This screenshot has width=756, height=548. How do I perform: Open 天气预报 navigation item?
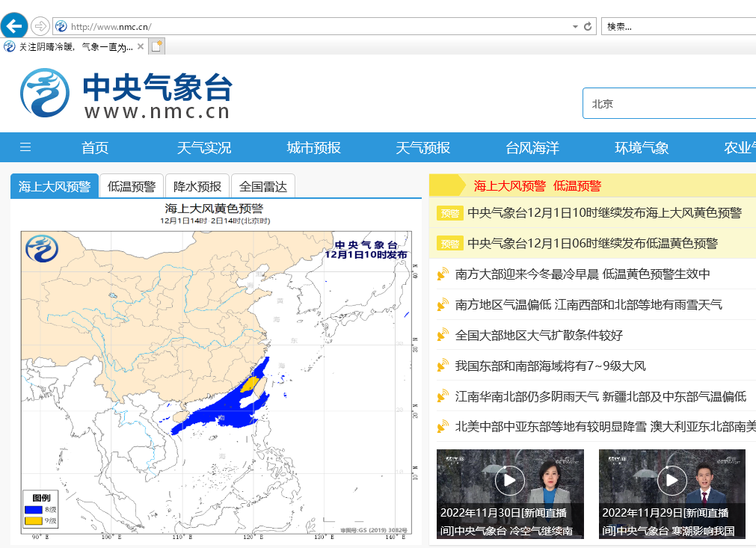[422, 147]
